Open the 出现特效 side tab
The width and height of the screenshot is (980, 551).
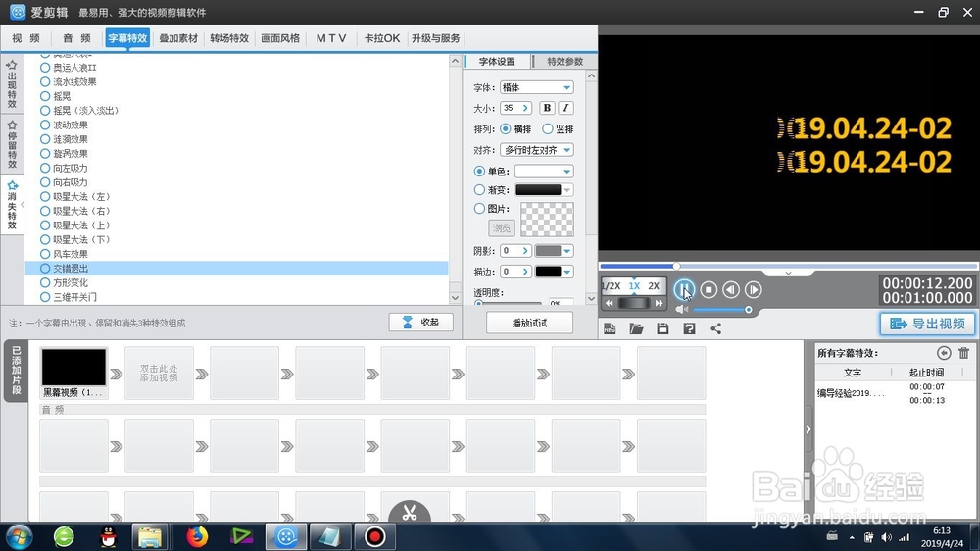[12, 83]
